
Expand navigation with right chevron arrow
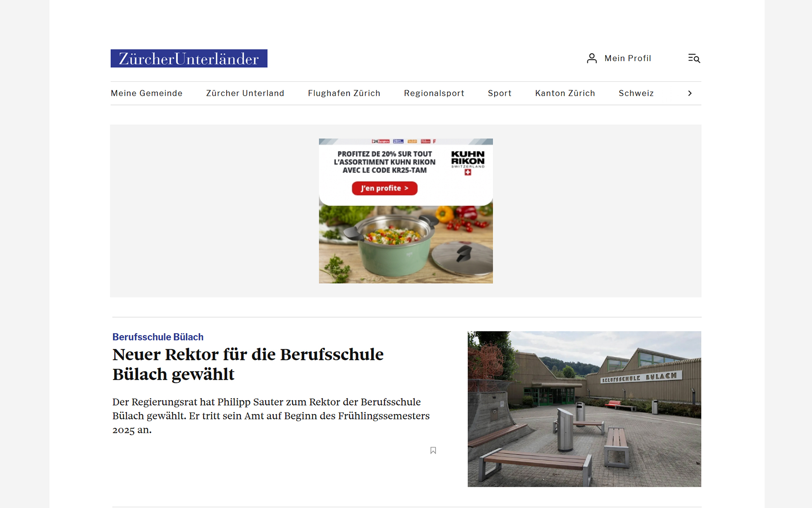pos(690,93)
